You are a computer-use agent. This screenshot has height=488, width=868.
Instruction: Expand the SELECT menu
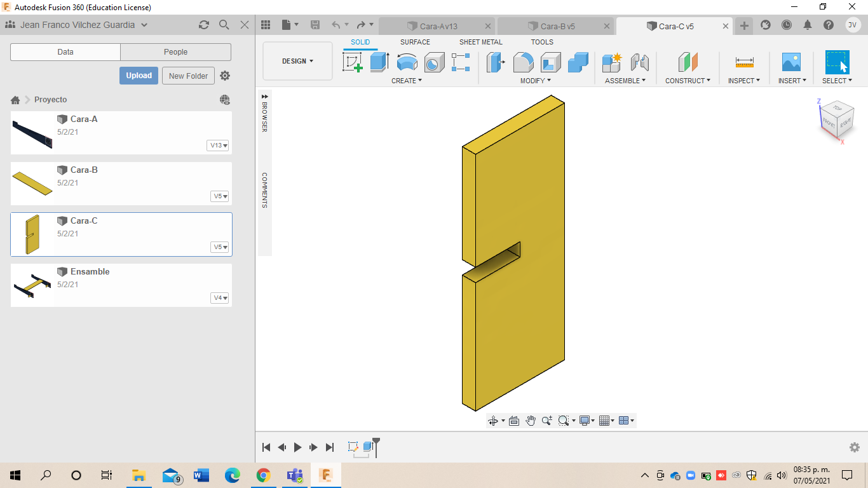click(837, 81)
